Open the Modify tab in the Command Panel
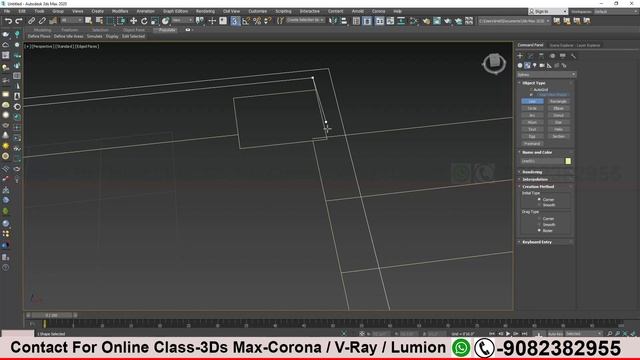Screen dimensions: 640x360 tap(531, 56)
